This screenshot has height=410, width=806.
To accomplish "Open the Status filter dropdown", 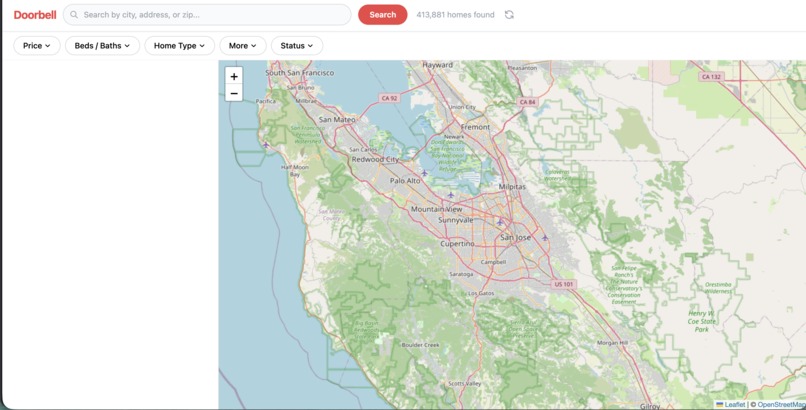I will tap(297, 46).
